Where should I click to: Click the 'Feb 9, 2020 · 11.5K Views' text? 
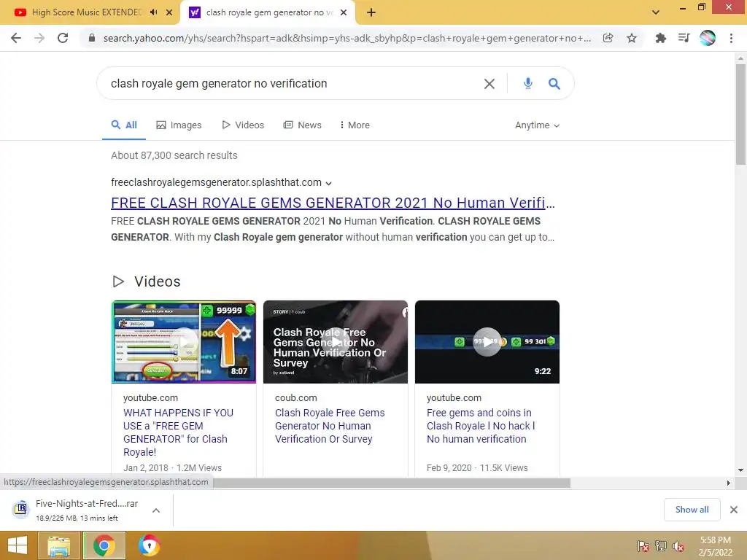(x=477, y=467)
